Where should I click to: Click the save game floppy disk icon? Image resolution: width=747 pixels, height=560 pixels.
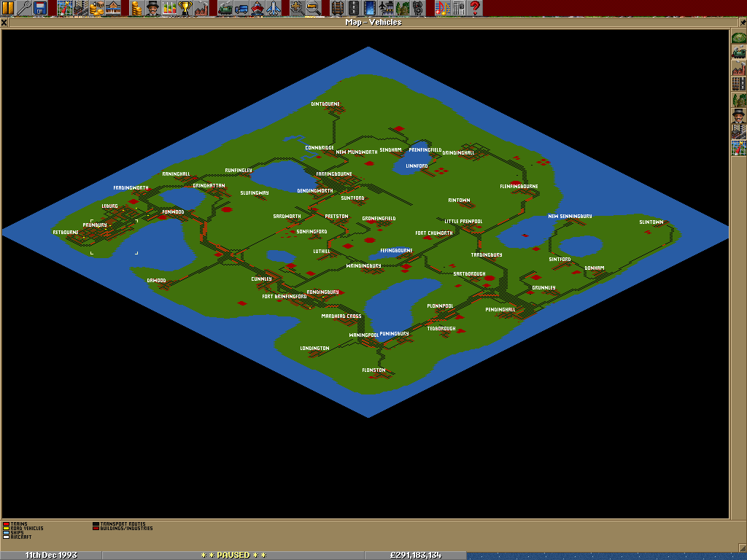click(x=40, y=8)
